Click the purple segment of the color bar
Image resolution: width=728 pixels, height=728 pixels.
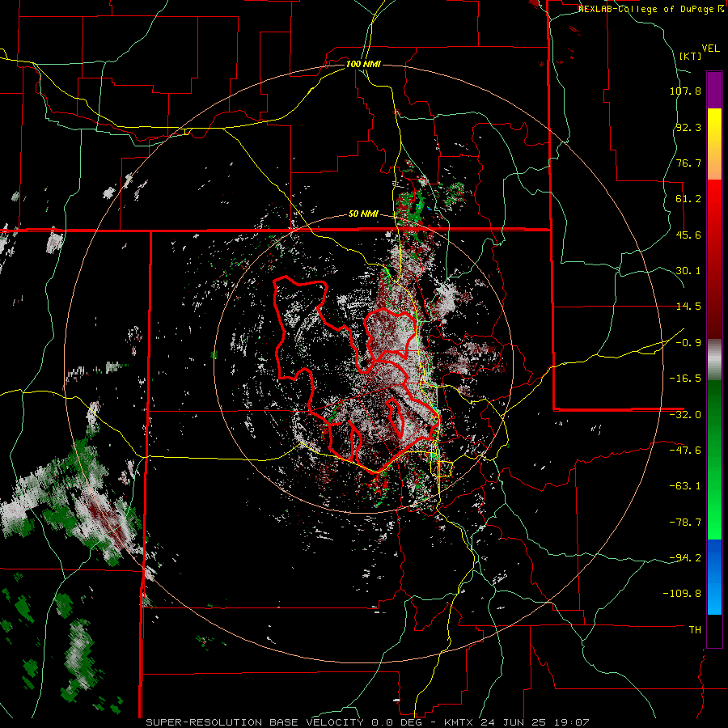(714, 90)
